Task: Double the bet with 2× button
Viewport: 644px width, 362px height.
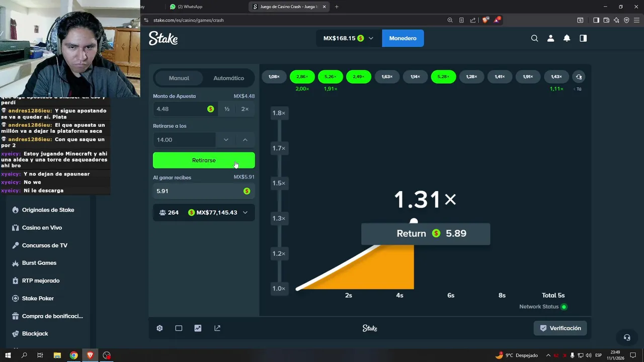Action: tap(245, 109)
